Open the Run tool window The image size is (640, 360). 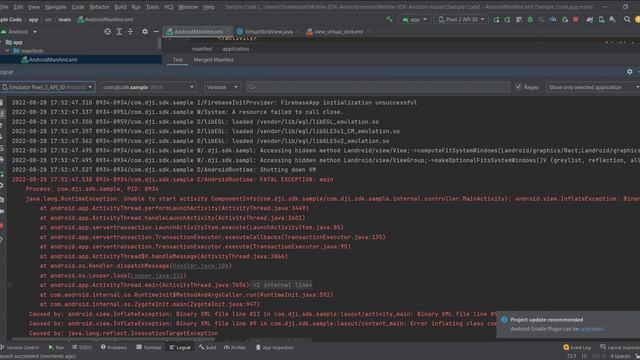point(56,348)
